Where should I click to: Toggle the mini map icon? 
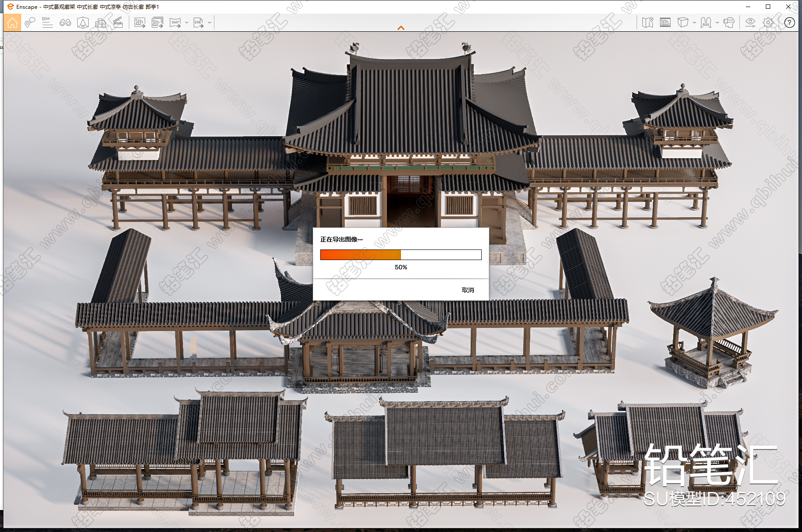(648, 22)
